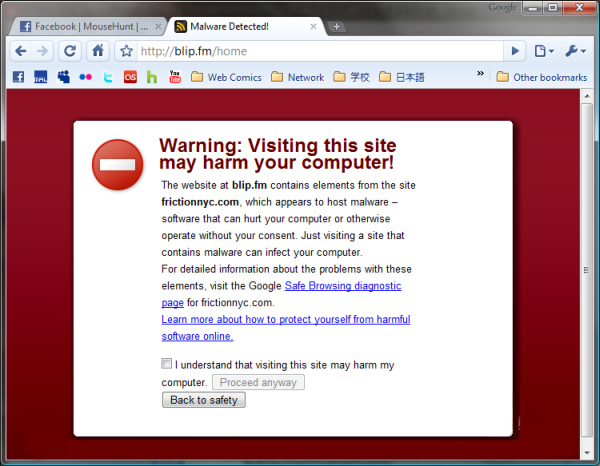
Task: Click the Go arrow beside the address bar
Action: click(515, 51)
